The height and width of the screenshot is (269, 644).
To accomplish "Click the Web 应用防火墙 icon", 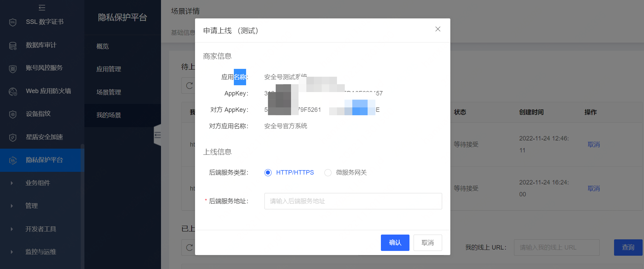I will 13,91.
